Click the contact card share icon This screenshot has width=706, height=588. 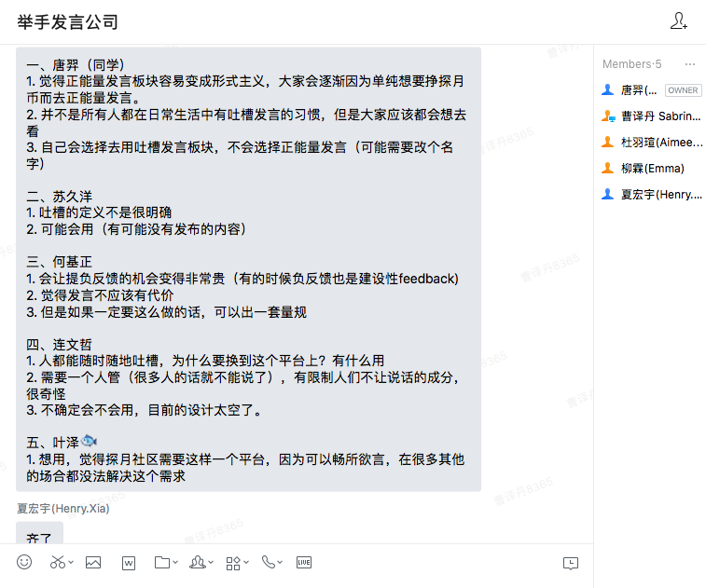tap(198, 562)
